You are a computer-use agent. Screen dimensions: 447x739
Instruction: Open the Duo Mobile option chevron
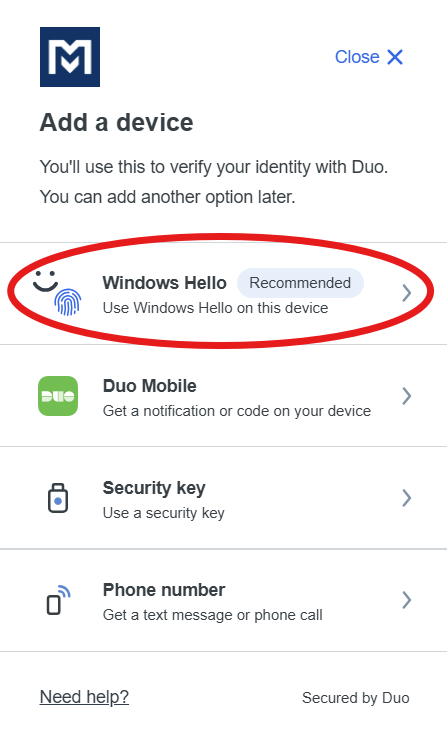(406, 396)
